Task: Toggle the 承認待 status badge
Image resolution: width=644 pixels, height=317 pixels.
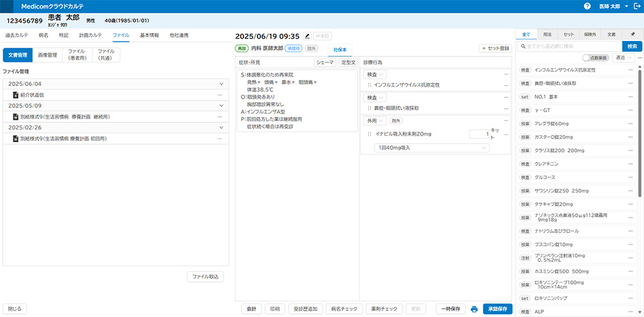Action: (x=293, y=48)
